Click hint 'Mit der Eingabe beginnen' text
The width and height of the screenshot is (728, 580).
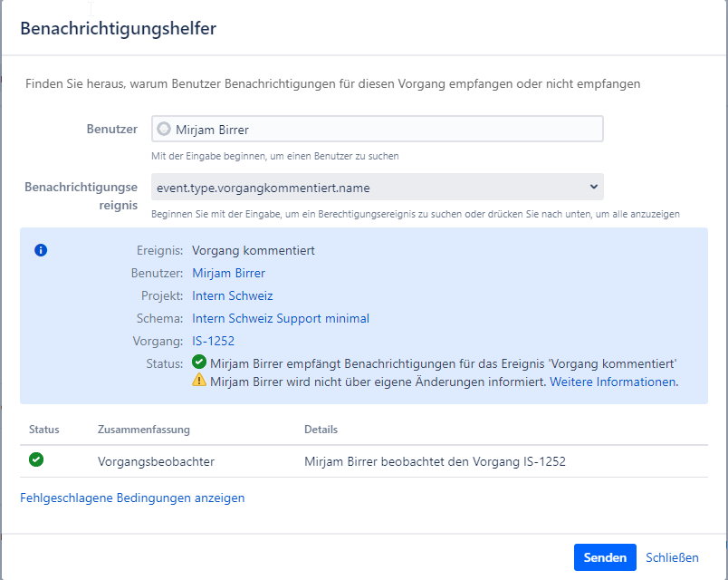pos(275,156)
